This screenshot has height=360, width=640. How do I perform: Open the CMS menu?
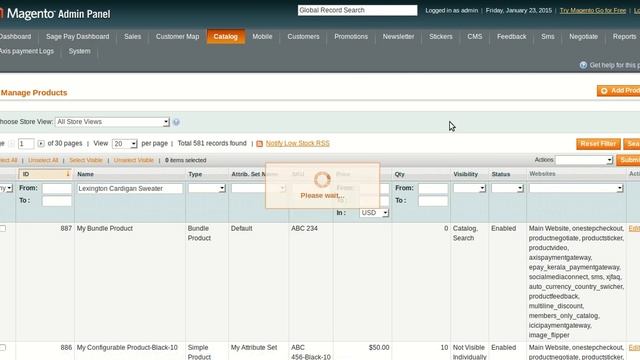[475, 37]
